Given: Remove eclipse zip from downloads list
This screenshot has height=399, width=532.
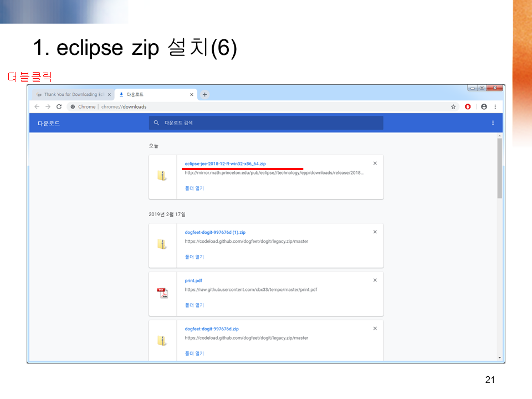Looking at the screenshot, I should pyautogui.click(x=375, y=163).
